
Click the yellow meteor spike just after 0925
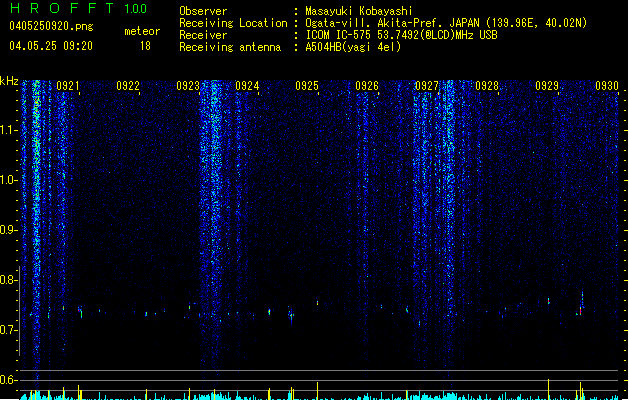[x=317, y=391]
